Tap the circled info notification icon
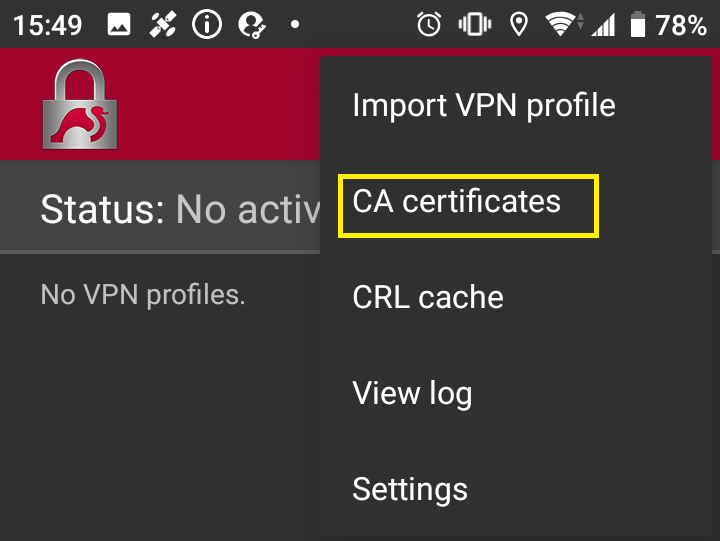 207,25
